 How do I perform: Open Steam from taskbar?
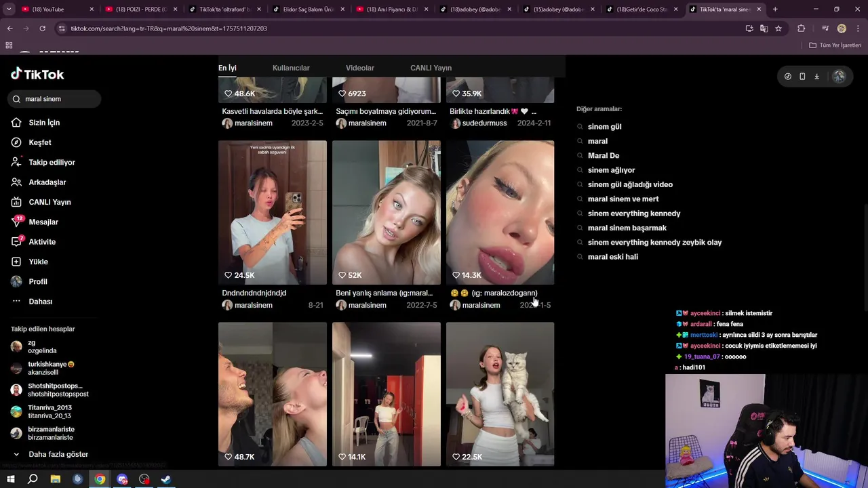click(x=165, y=479)
